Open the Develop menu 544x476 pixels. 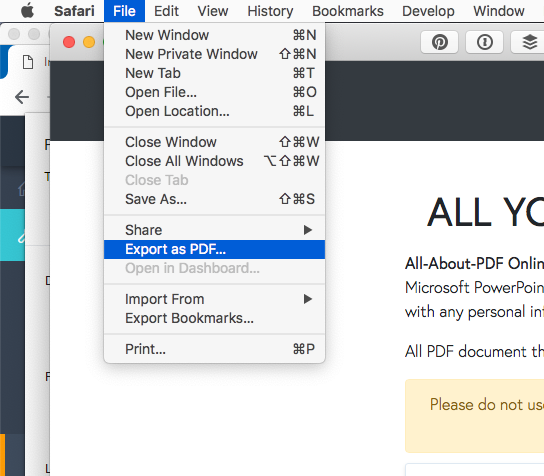(x=428, y=11)
